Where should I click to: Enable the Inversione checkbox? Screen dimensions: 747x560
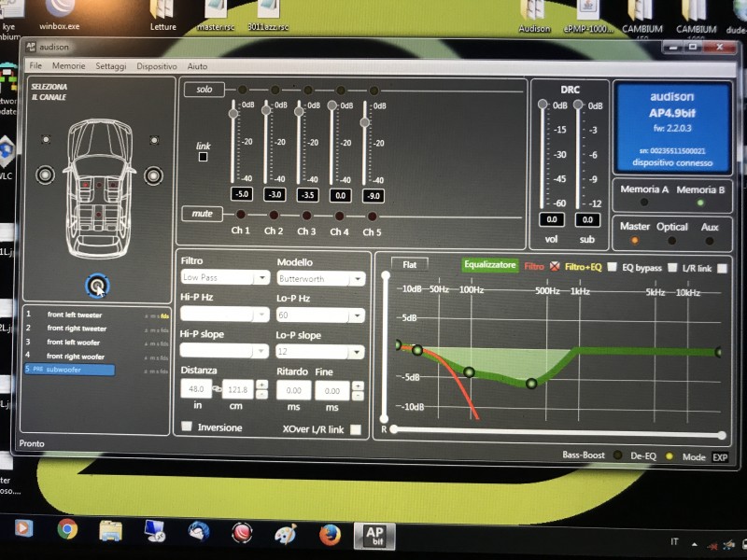(187, 426)
